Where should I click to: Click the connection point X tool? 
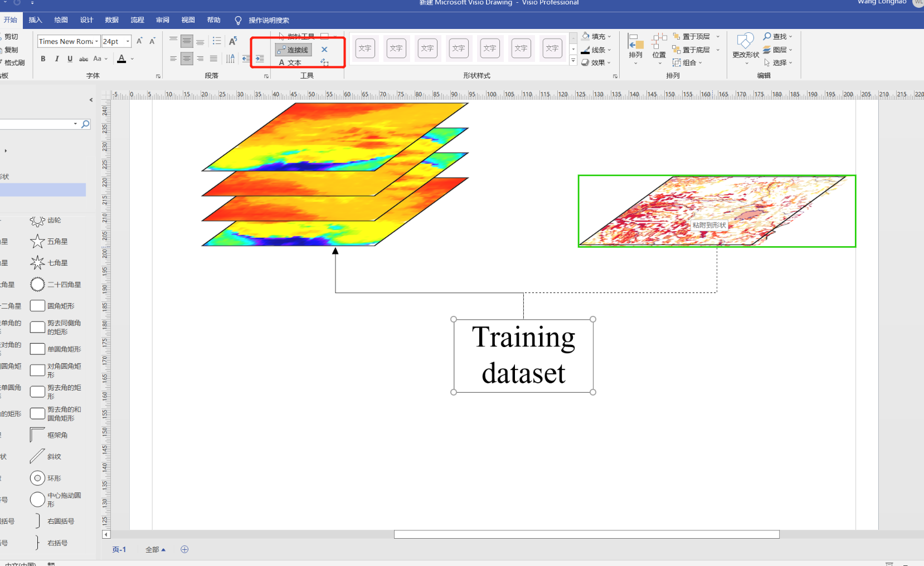point(324,50)
